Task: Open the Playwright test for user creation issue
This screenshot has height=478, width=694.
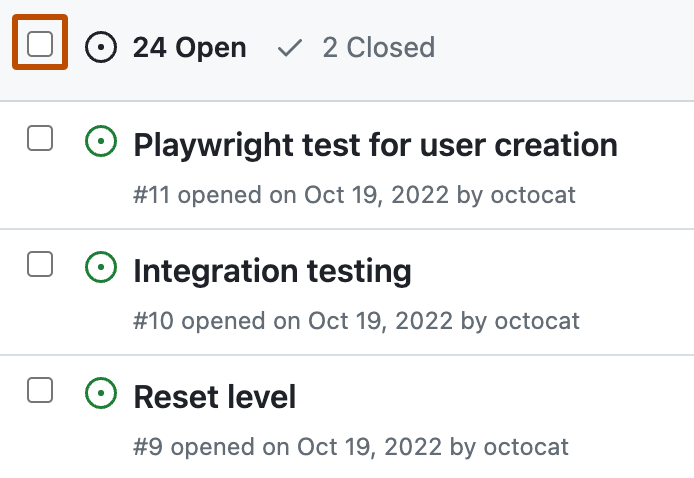Action: coord(375,145)
